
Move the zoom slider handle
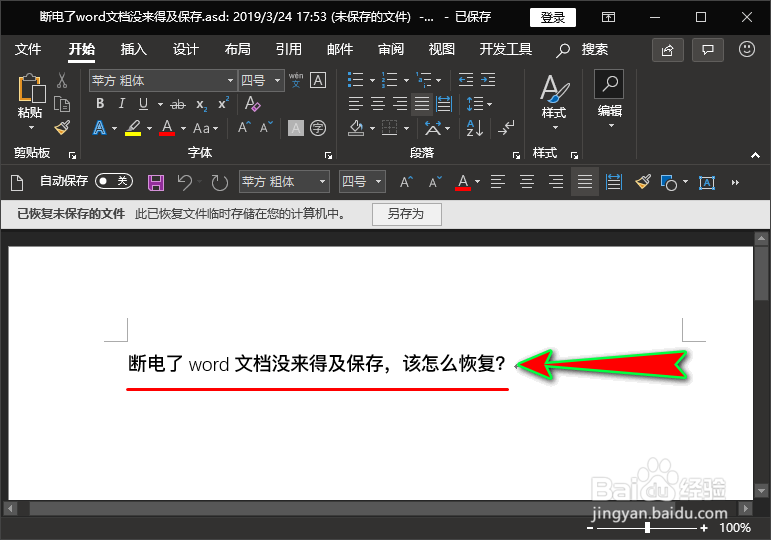(x=647, y=528)
